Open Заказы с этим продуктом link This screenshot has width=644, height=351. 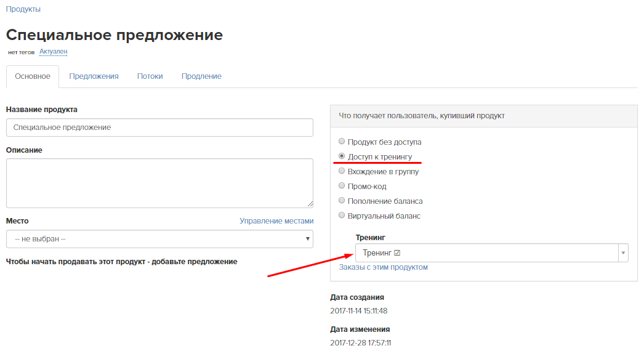coord(383,267)
